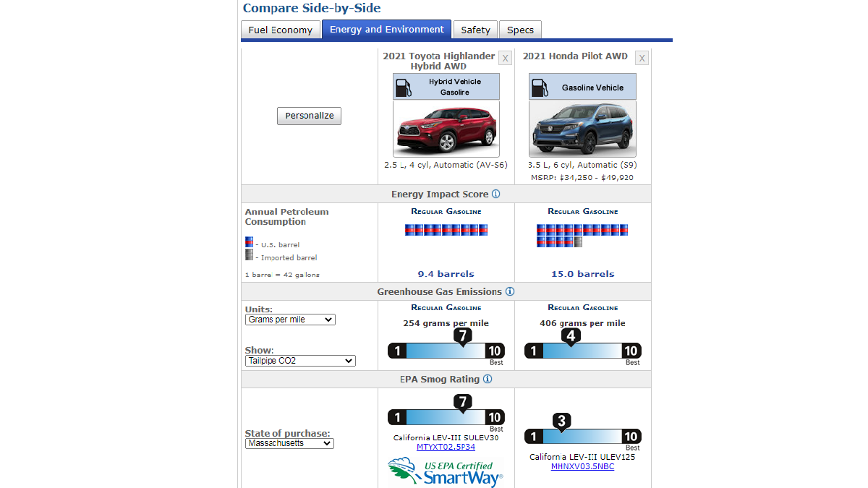Click the Highlander greenhouse gas rating scale
Viewport: 868px width, 488px height.
[x=446, y=351]
